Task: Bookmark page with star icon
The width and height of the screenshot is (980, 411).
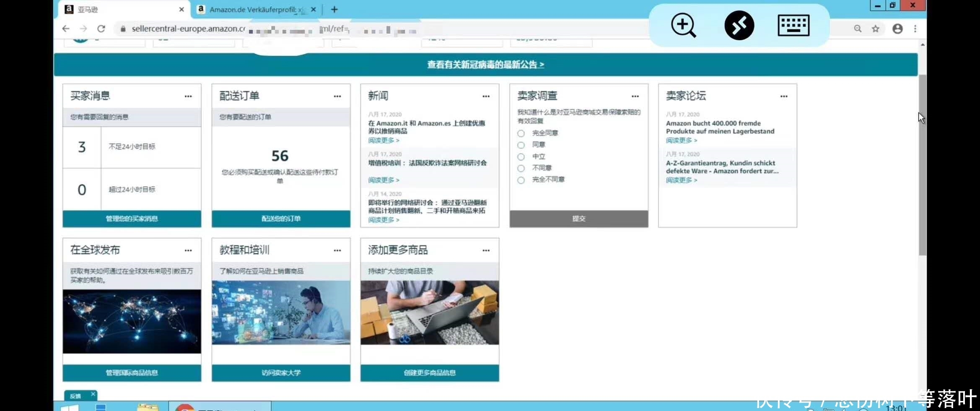Action: [876, 29]
